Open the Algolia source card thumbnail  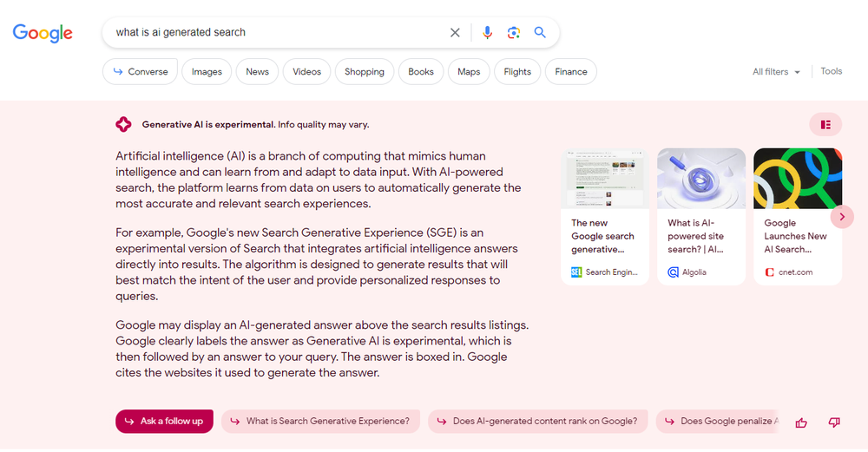pos(700,178)
